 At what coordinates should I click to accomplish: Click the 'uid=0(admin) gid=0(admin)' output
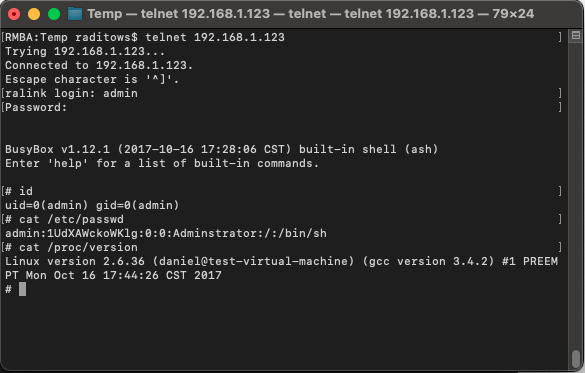point(92,205)
